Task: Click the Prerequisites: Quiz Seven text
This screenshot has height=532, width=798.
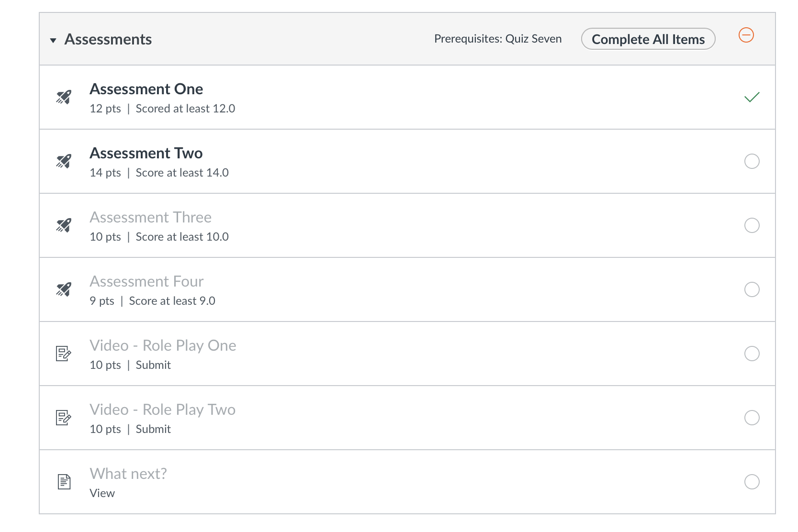Action: point(498,39)
